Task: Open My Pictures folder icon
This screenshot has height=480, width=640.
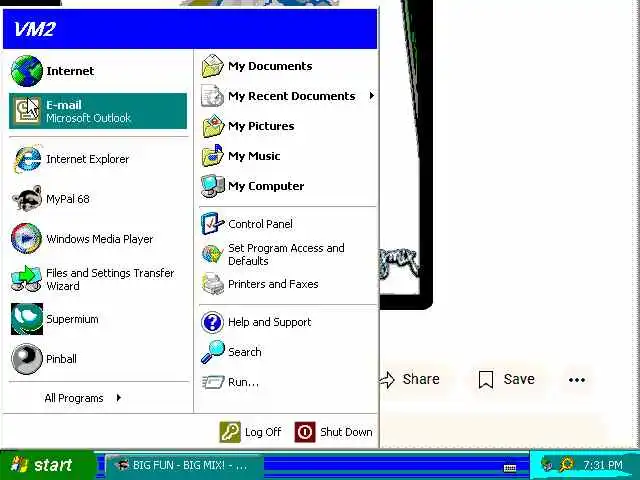Action: (x=213, y=126)
